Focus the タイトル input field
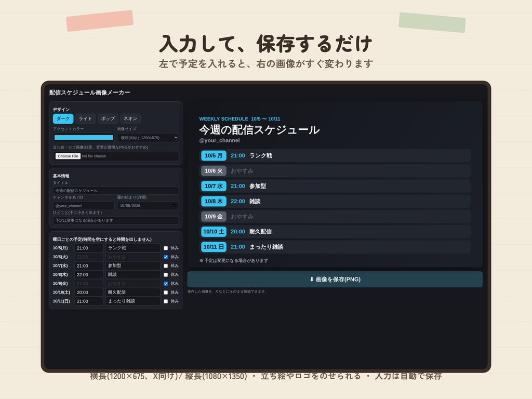 (116, 190)
